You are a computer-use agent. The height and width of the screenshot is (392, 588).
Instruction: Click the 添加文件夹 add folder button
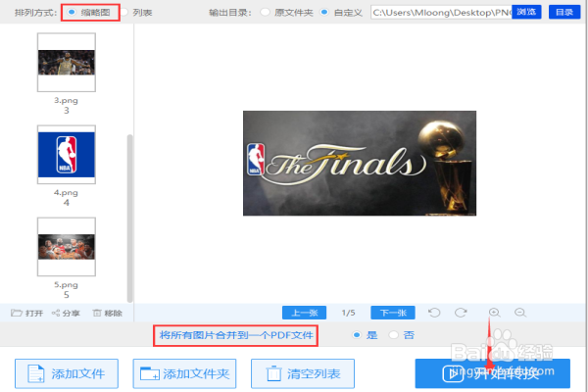pyautogui.click(x=184, y=373)
